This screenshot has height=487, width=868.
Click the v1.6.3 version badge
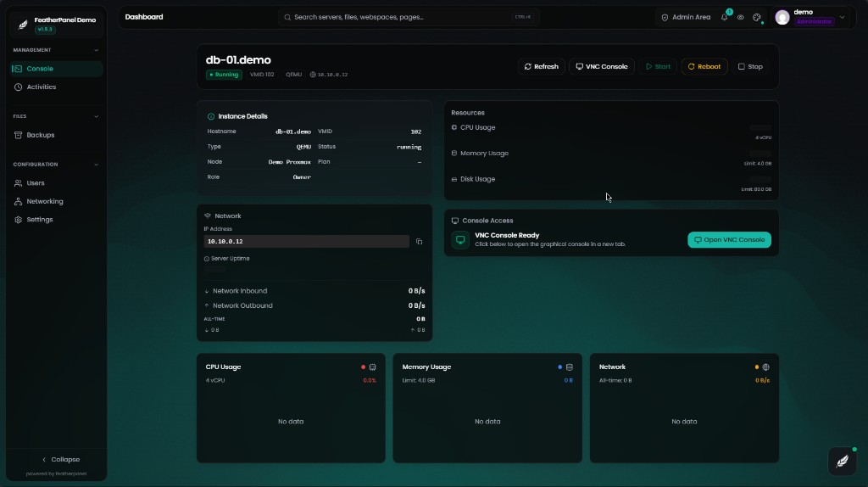[x=45, y=30]
